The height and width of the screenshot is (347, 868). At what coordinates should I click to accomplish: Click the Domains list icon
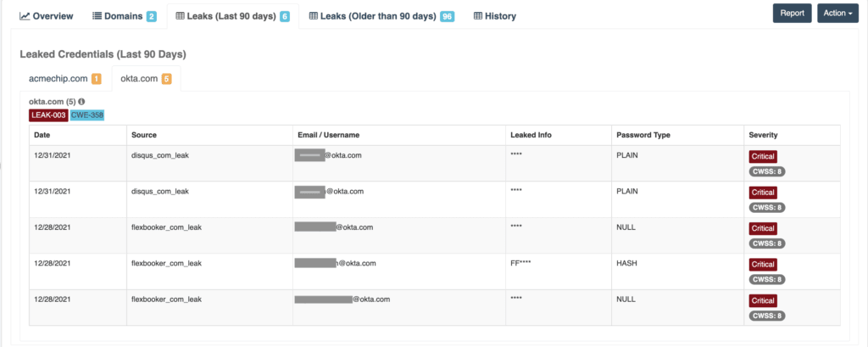(x=97, y=16)
